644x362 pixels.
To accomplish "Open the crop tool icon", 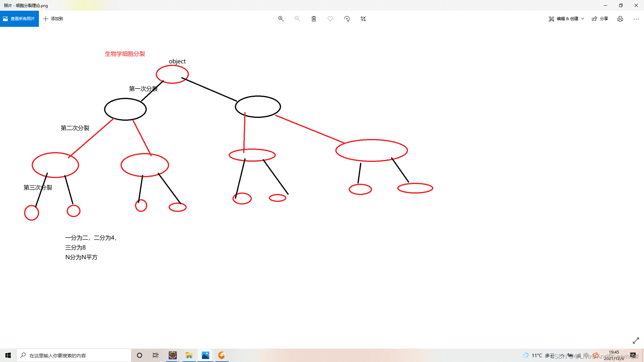I will tap(363, 19).
